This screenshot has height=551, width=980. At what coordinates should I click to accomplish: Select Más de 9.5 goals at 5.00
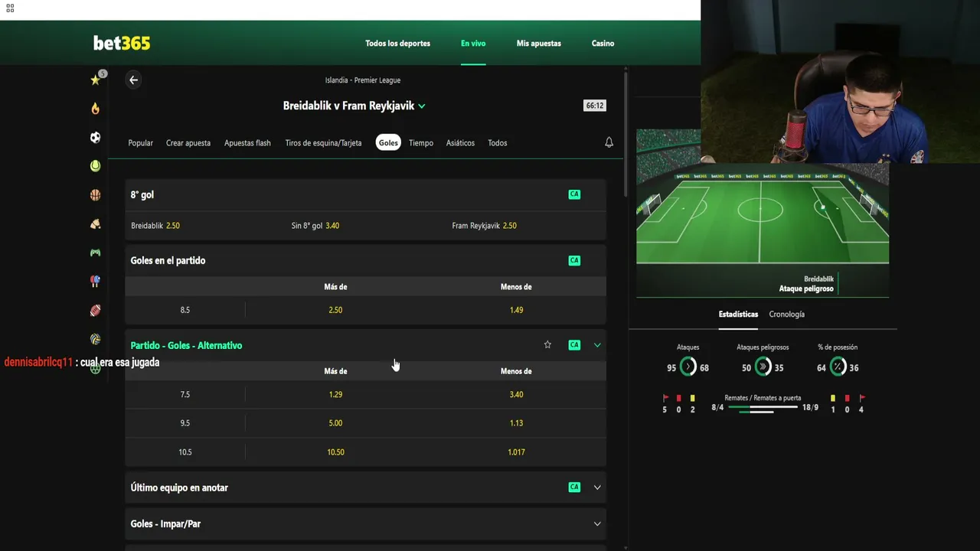click(335, 423)
